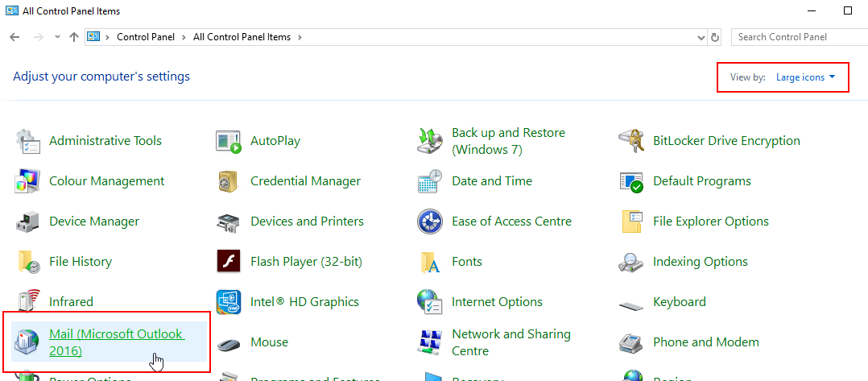
Task: Open the Intel HD Graphics icon
Action: 229,302
